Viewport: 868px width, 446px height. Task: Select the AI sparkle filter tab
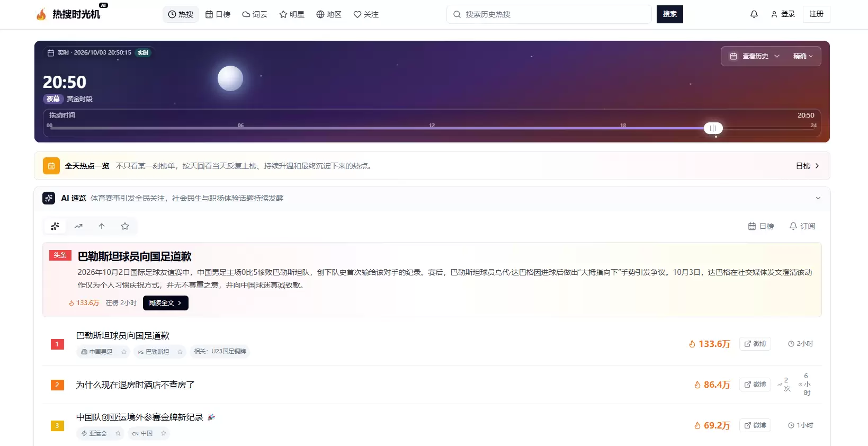click(55, 226)
